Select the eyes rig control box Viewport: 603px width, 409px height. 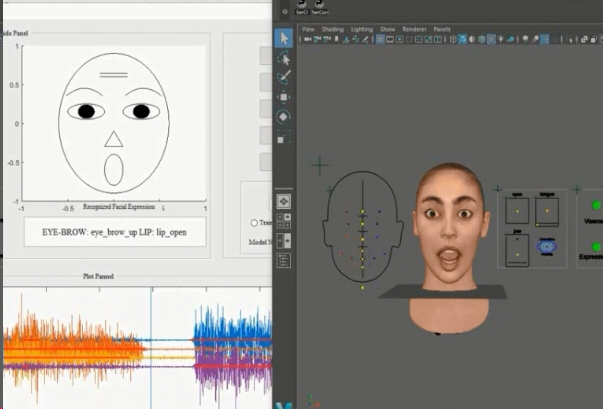[x=517, y=210]
